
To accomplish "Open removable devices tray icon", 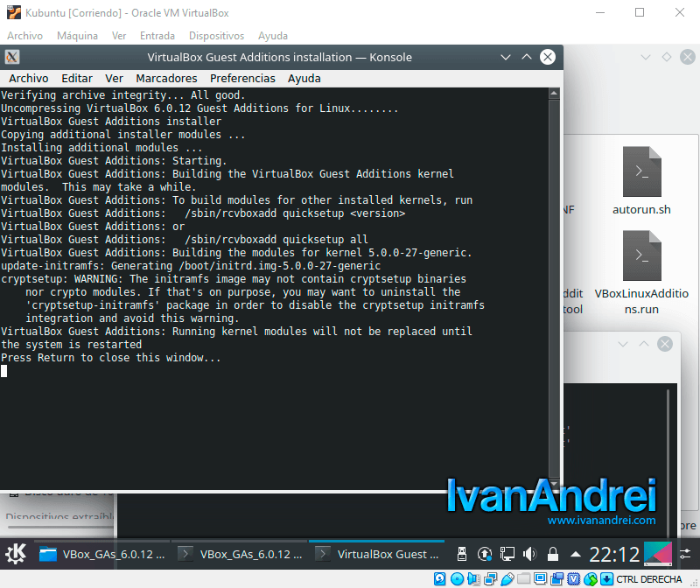I will (462, 554).
